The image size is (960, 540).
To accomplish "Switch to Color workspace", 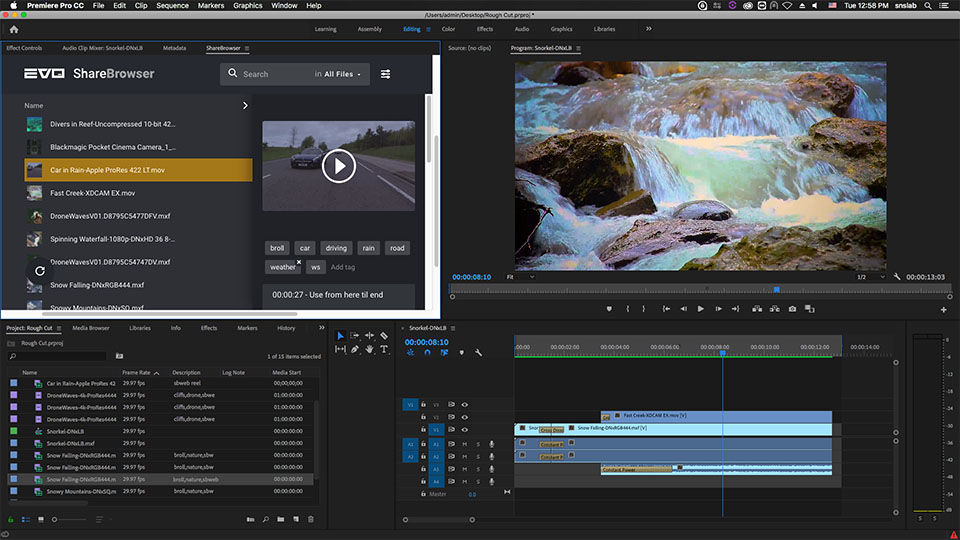I will coord(449,29).
